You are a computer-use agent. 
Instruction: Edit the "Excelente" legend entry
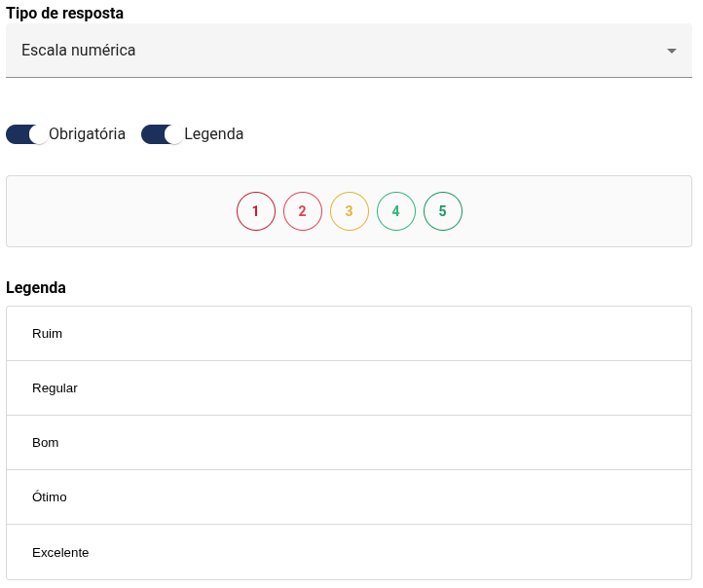[349, 552]
